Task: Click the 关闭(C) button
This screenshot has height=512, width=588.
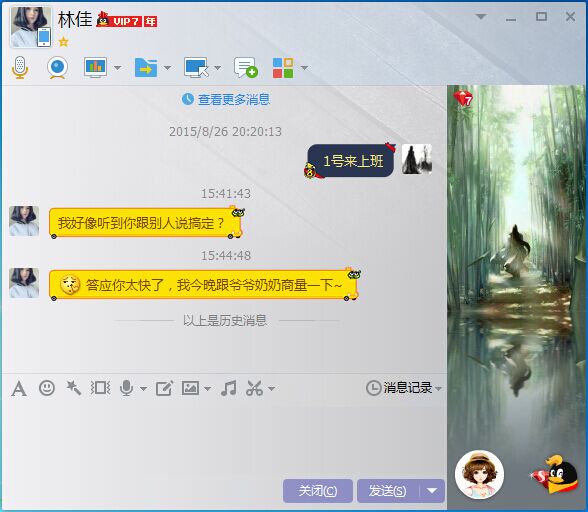Action: point(318,491)
